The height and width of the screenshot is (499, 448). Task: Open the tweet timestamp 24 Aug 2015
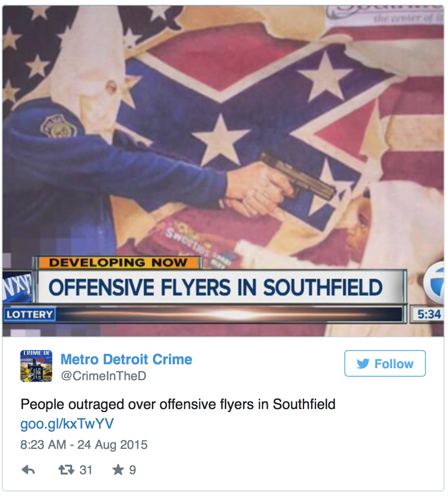coord(84,444)
